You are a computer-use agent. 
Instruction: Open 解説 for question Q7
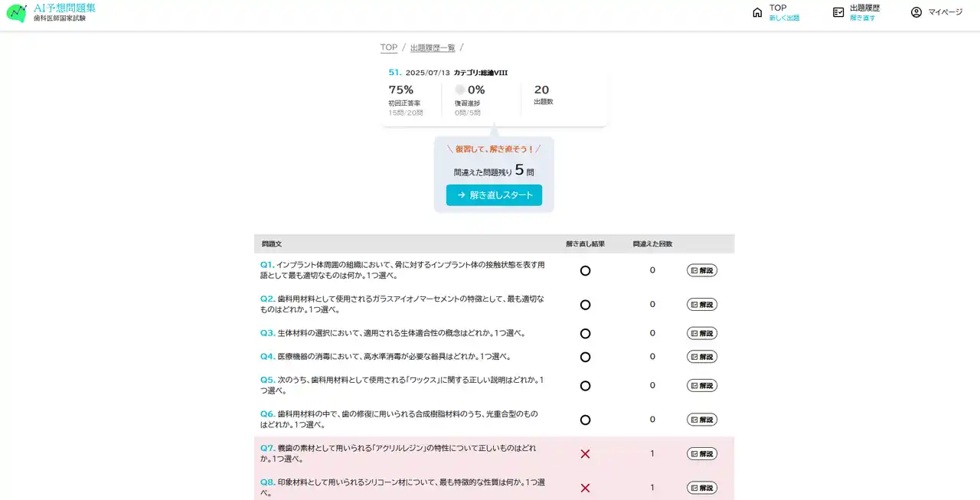pyautogui.click(x=701, y=454)
